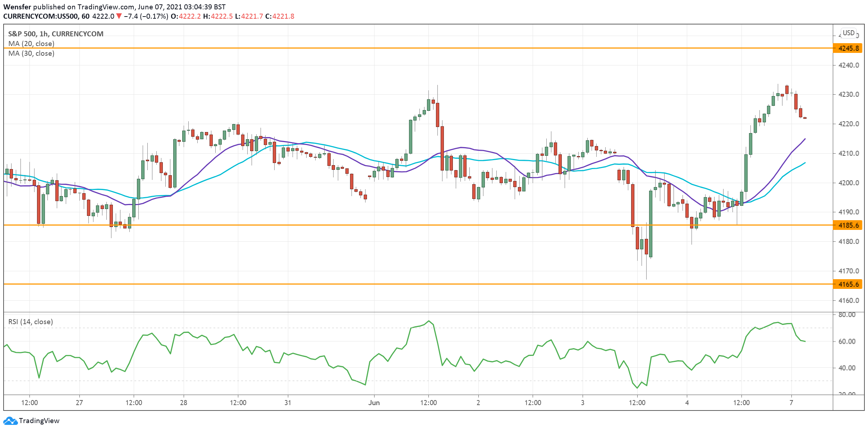Image resolution: width=868 pixels, height=431 pixels.
Task: Click the orange 4245.8 horizontal line
Action: click(x=431, y=48)
